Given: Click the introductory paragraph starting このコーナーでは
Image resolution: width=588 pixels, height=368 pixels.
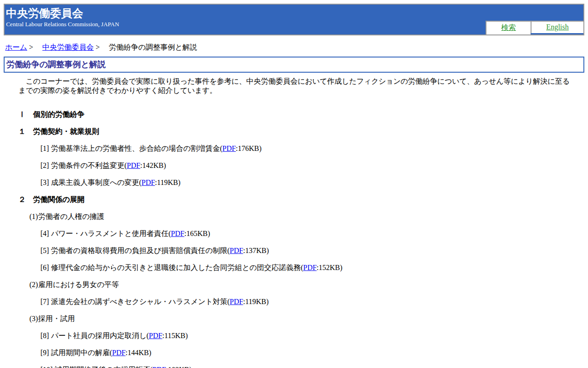Looking at the screenshot, I should click(294, 86).
